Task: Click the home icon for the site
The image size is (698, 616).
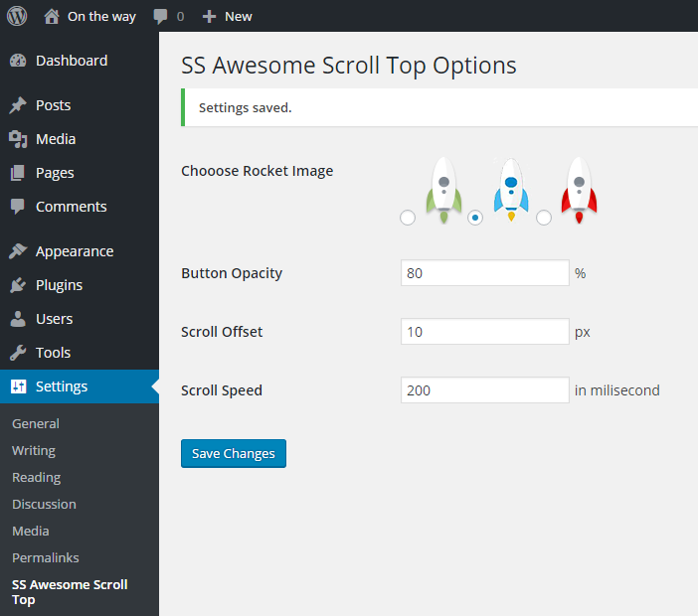Action: point(52,17)
